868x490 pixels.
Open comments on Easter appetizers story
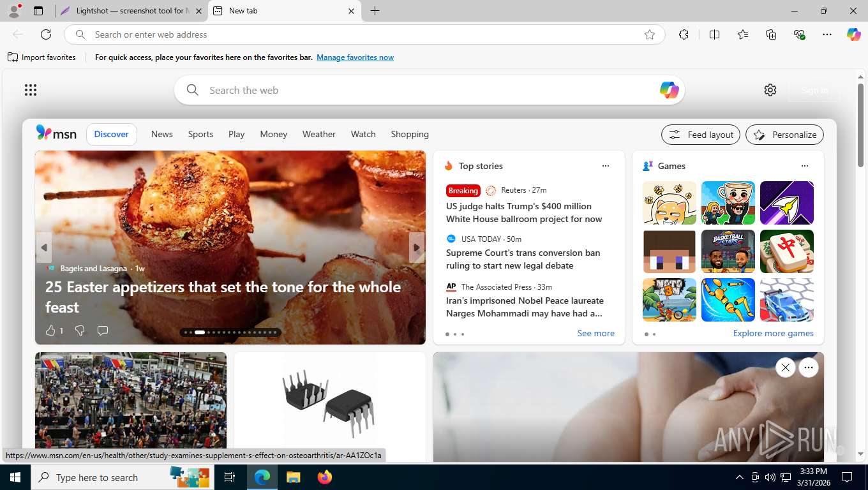click(x=103, y=330)
